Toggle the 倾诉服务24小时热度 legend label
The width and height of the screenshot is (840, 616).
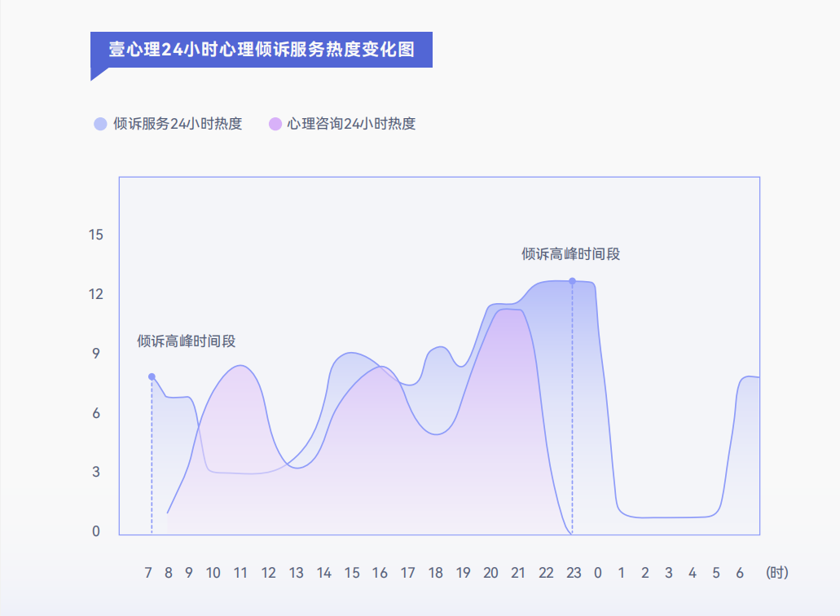coord(178,124)
